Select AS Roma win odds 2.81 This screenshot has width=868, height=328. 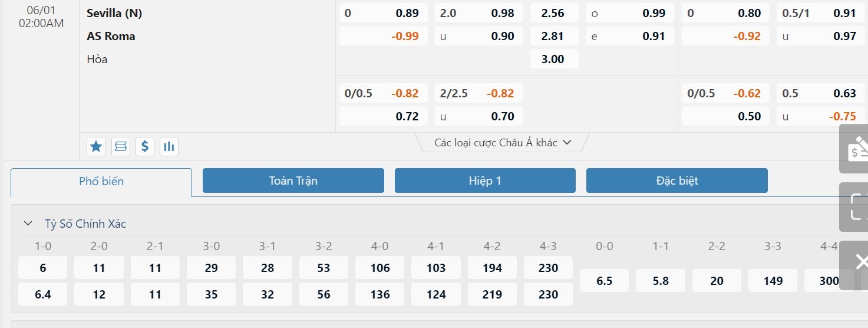coord(553,36)
